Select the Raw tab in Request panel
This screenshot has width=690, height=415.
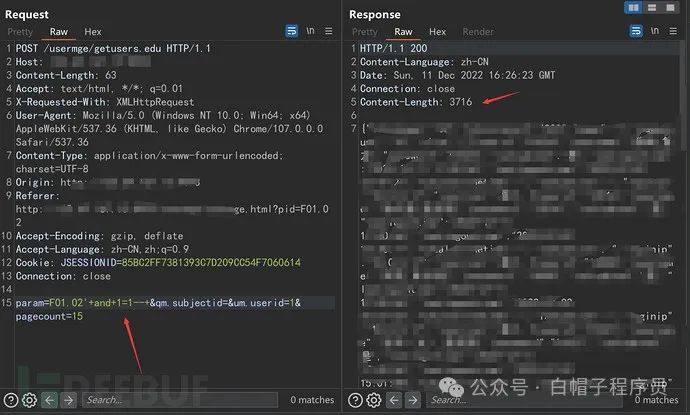pos(59,32)
